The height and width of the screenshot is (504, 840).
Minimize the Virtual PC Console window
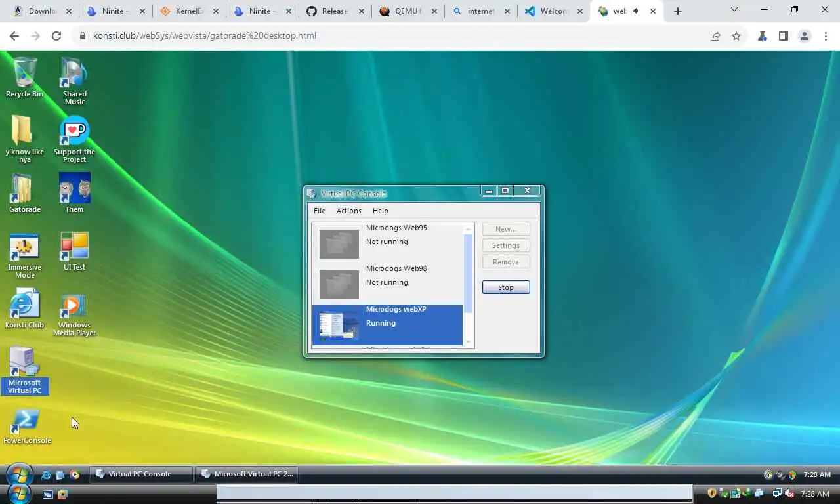coord(488,191)
